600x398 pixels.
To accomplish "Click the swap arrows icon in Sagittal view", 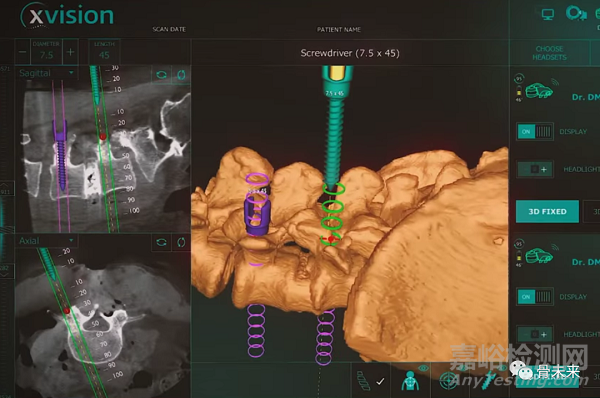I will [x=161, y=75].
